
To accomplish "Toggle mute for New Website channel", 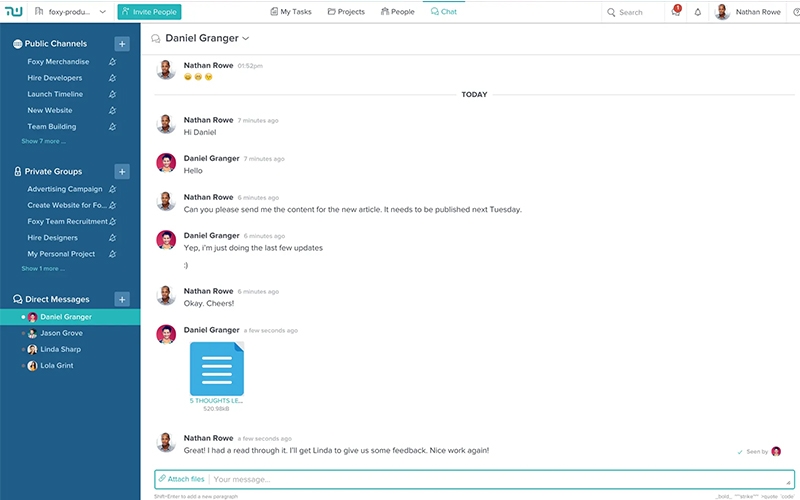I will click(x=112, y=111).
